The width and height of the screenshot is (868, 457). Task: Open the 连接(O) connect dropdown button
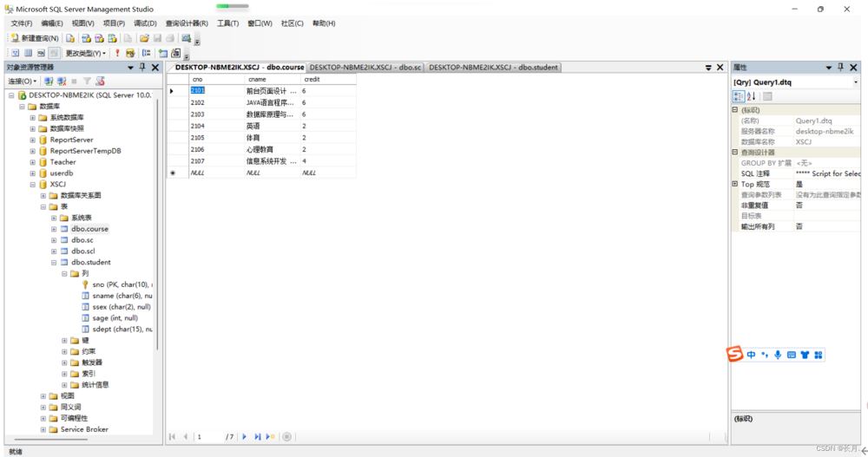[23, 82]
